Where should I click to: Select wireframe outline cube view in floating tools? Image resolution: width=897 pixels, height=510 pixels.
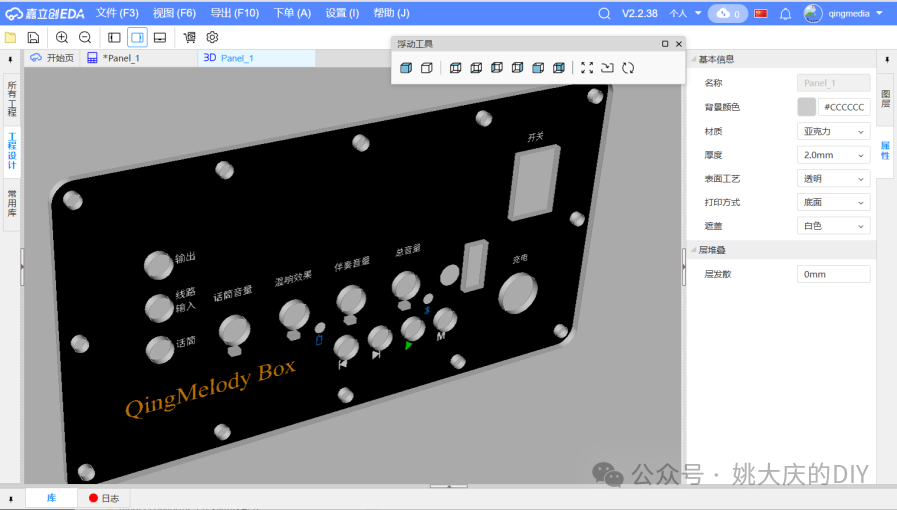427,68
